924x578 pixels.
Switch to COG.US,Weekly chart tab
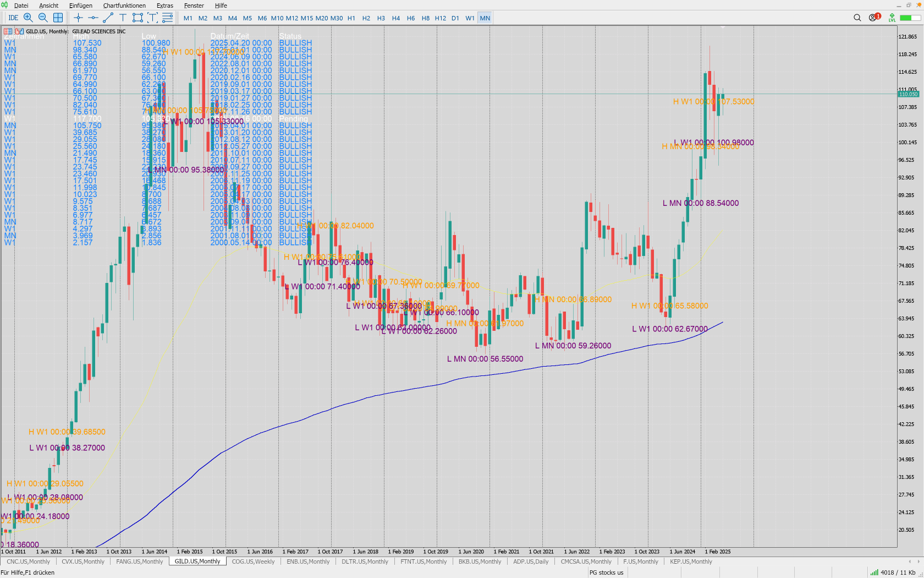coord(254,561)
